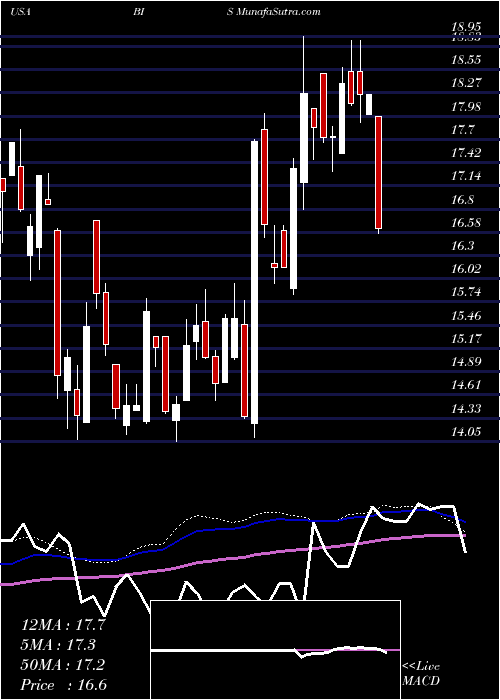Click the <<Live MACD label
This screenshot has height=700, width=500.
click(x=421, y=673)
